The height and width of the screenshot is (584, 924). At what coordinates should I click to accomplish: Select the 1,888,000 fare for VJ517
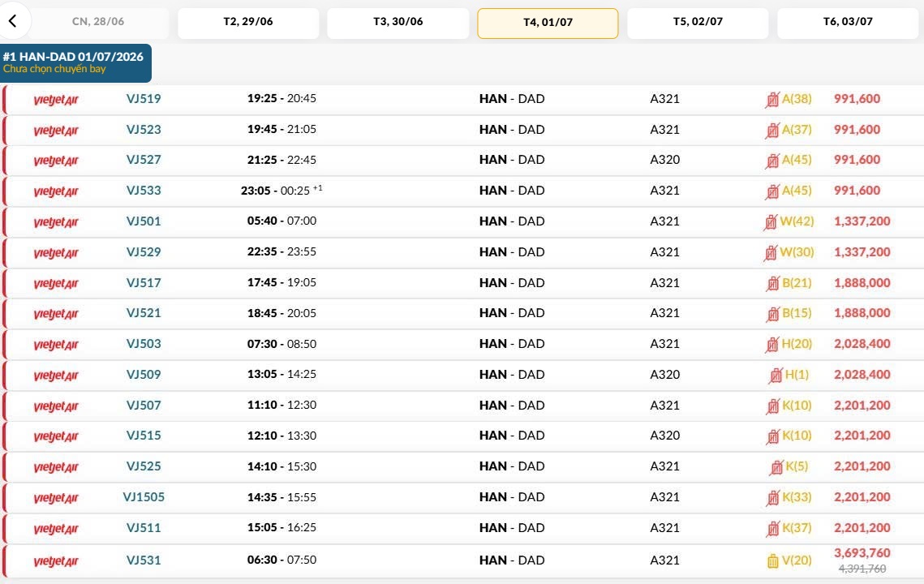(x=862, y=283)
